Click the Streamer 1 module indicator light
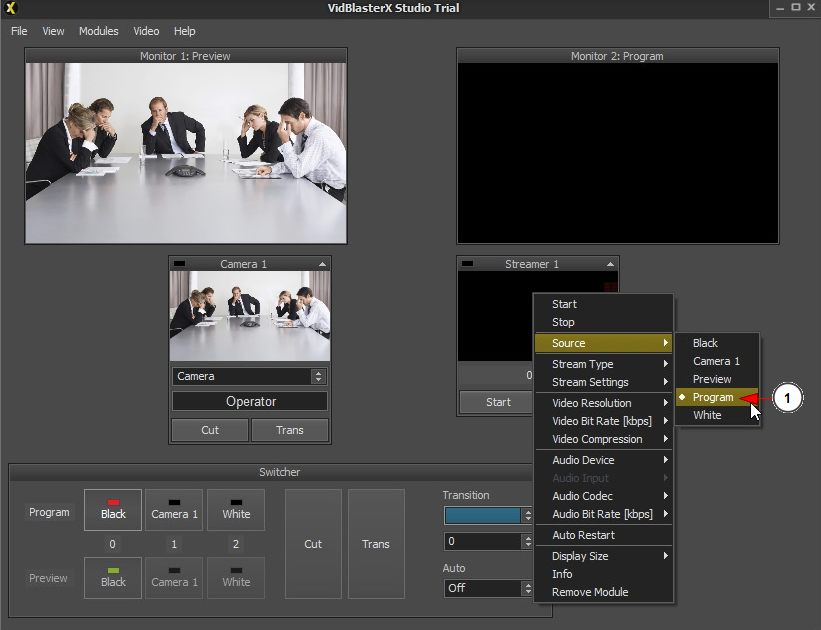 coord(467,263)
